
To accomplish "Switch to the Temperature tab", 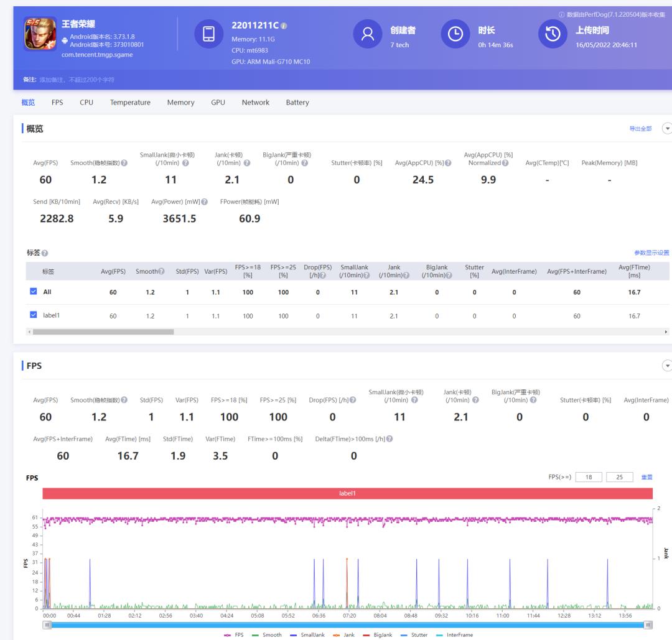I will pyautogui.click(x=130, y=103).
